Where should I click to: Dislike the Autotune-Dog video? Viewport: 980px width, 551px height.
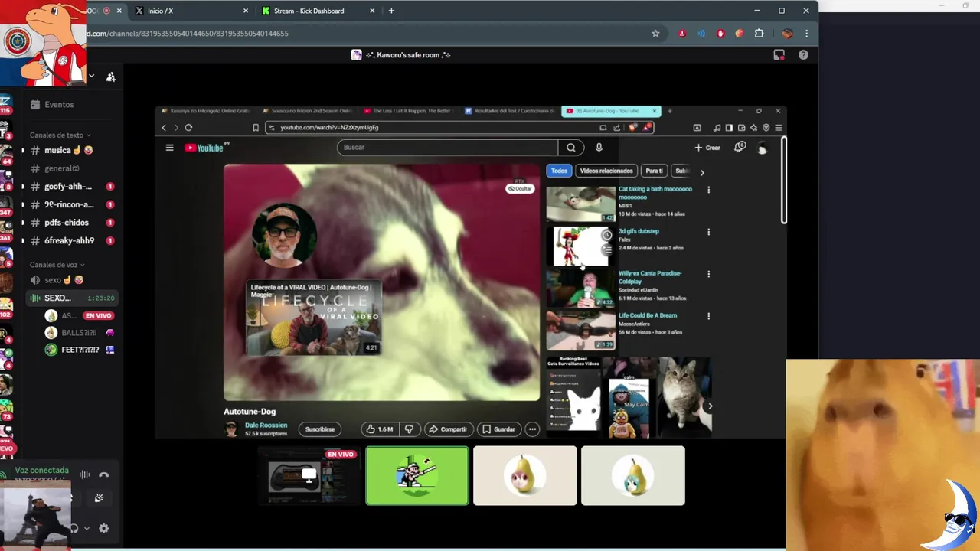[x=409, y=429]
